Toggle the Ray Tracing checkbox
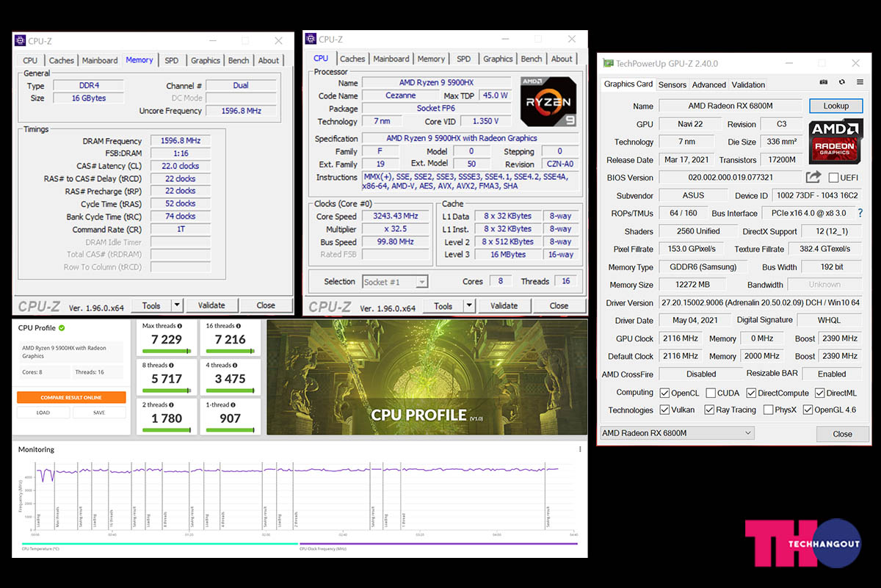The height and width of the screenshot is (588, 881). (709, 410)
